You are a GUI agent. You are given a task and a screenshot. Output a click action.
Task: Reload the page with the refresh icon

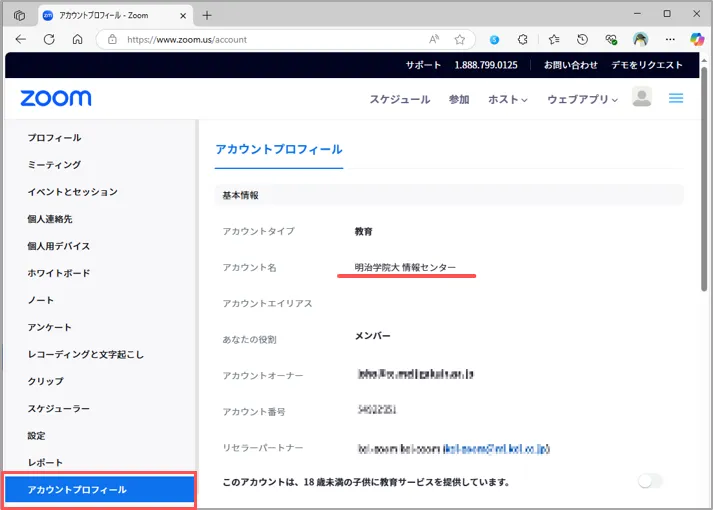(49, 40)
